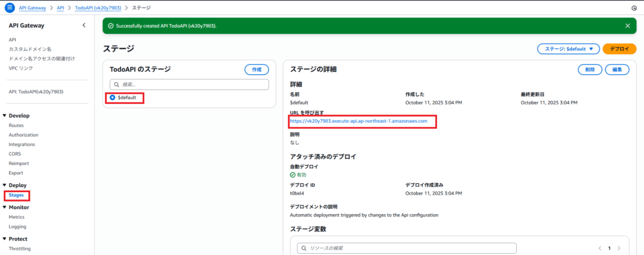Open the invoke URL link
This screenshot has height=255, width=644.
point(358,120)
